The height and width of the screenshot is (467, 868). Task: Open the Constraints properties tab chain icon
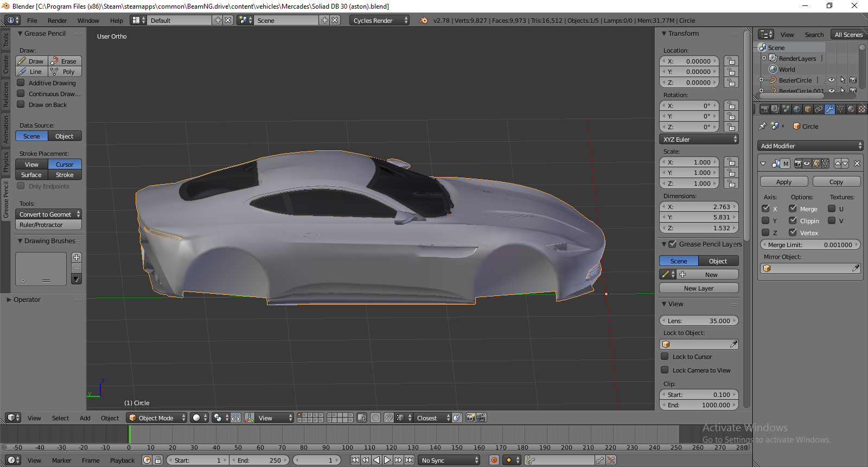point(819,109)
